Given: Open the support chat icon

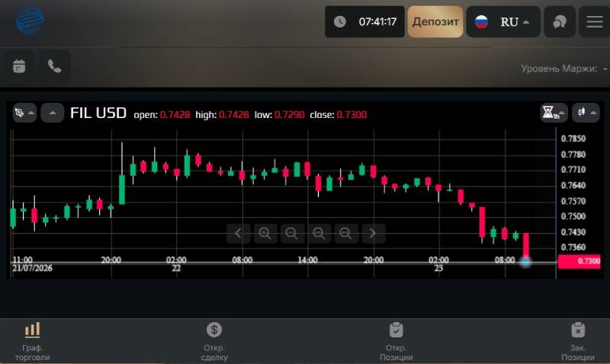Looking at the screenshot, I should pyautogui.click(x=560, y=22).
